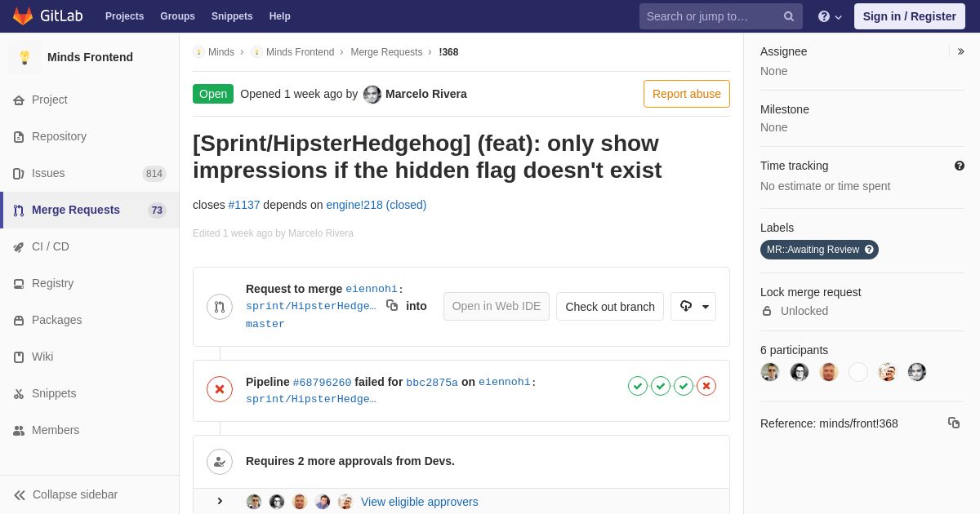Click the Minds Frontend sidebar title

(x=90, y=57)
